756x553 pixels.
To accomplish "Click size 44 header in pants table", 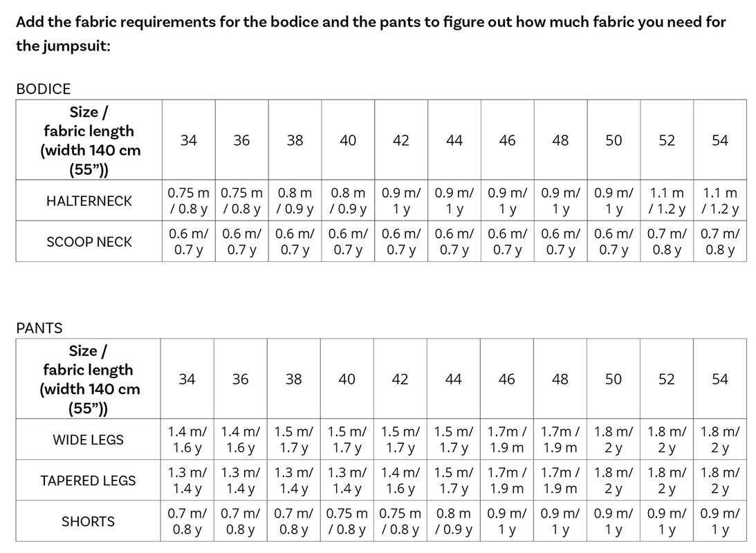I will pos(453,379).
